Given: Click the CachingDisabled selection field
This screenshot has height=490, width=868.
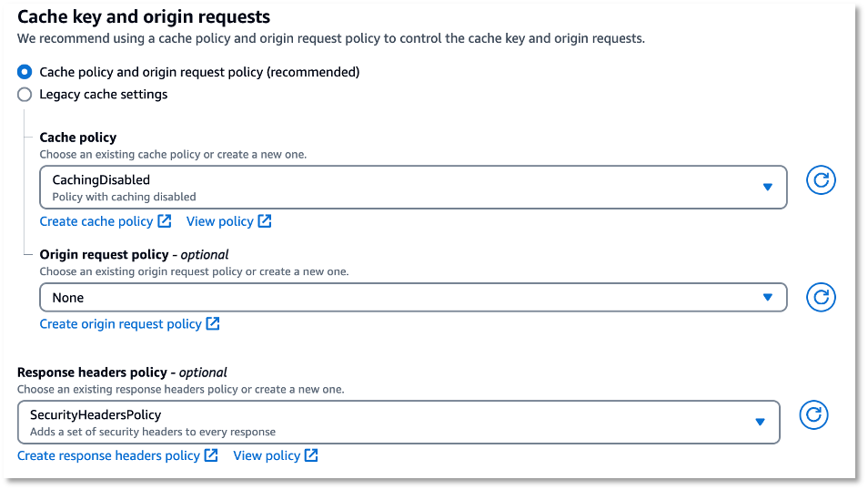Looking at the screenshot, I should (413, 188).
